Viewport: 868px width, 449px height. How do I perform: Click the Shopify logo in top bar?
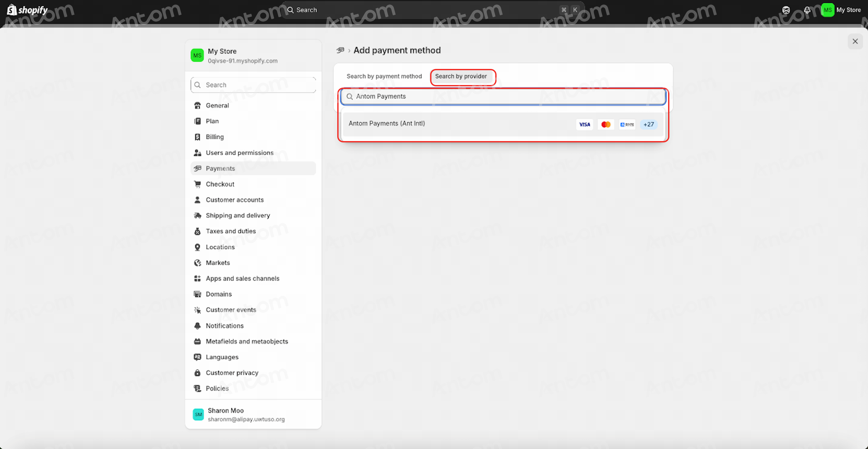coord(27,10)
